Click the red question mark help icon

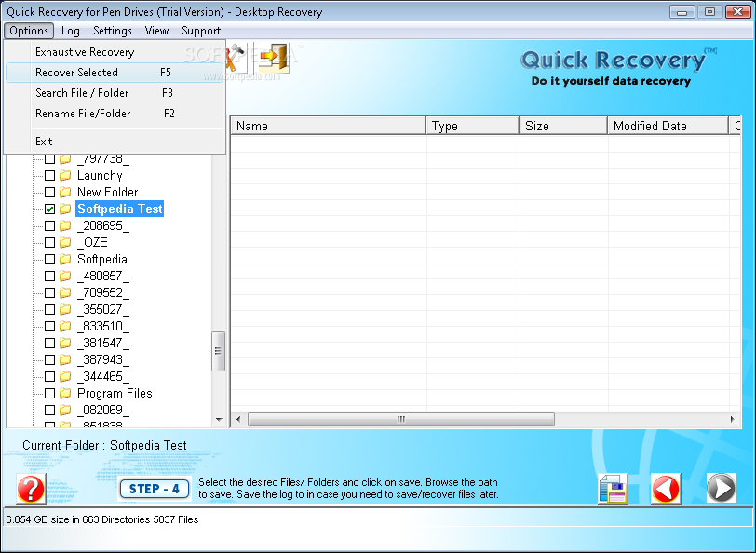[x=32, y=489]
